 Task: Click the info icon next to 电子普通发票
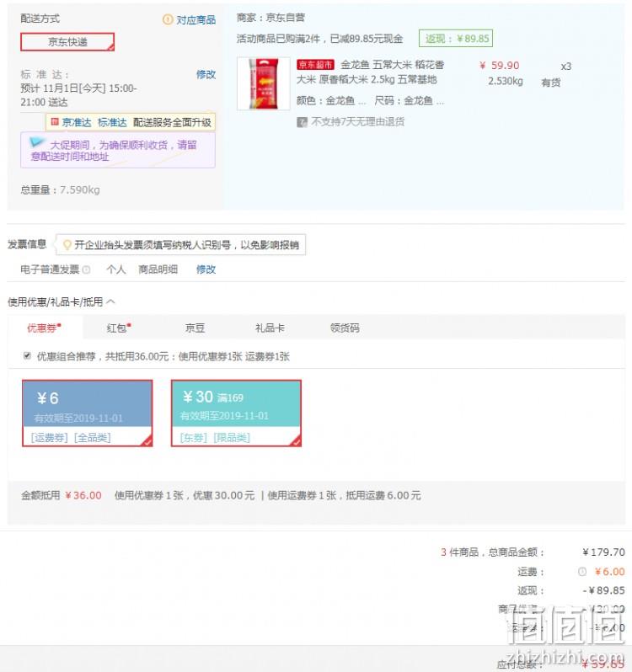pyautogui.click(x=86, y=269)
